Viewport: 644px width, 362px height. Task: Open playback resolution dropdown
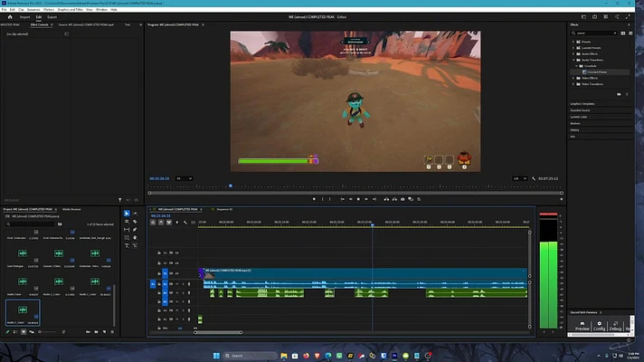[x=520, y=179]
